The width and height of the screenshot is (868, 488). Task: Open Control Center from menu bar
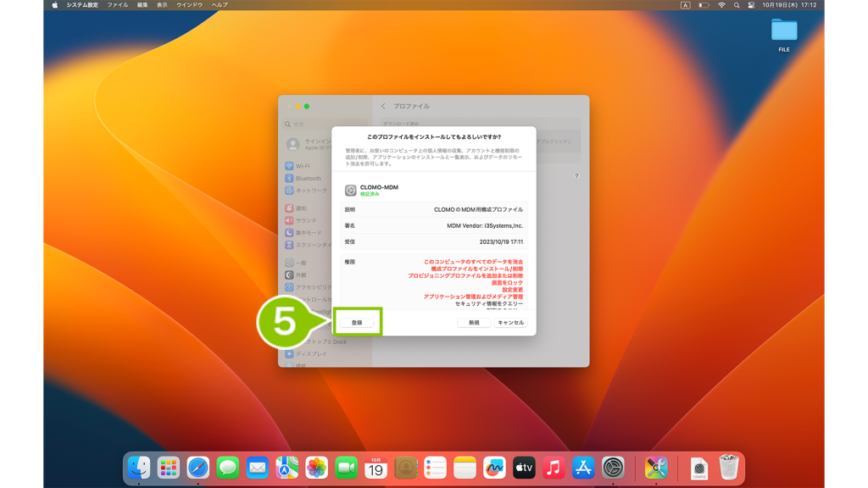click(751, 5)
